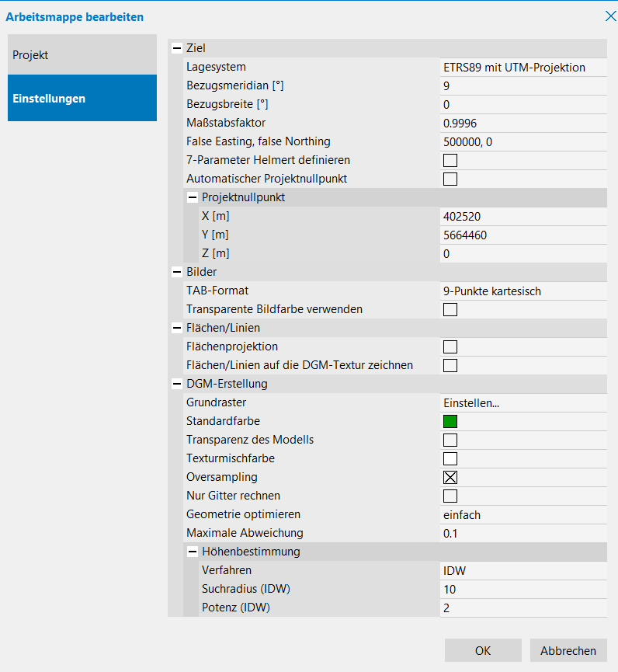Change the TAB-Format selection
The width and height of the screenshot is (618, 672).
tap(522, 291)
